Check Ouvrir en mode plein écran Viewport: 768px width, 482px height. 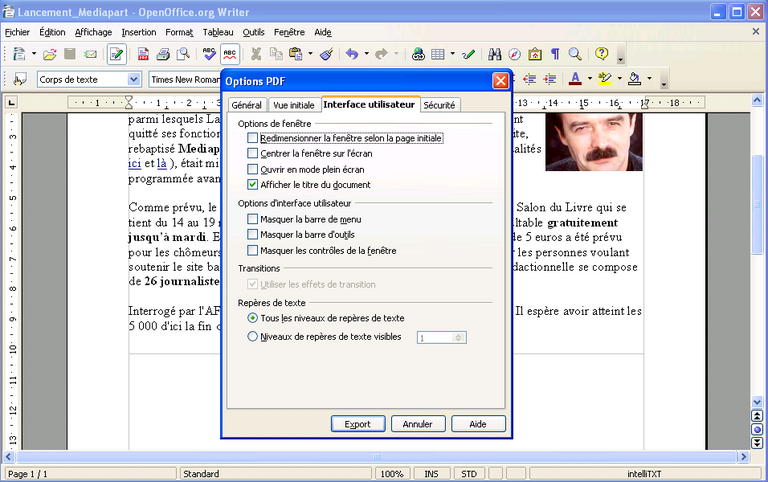(252, 169)
